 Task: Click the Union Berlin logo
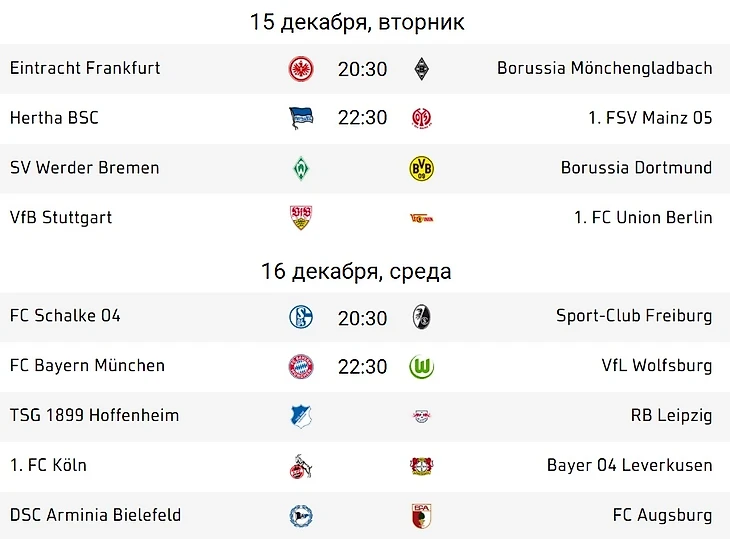point(421,218)
